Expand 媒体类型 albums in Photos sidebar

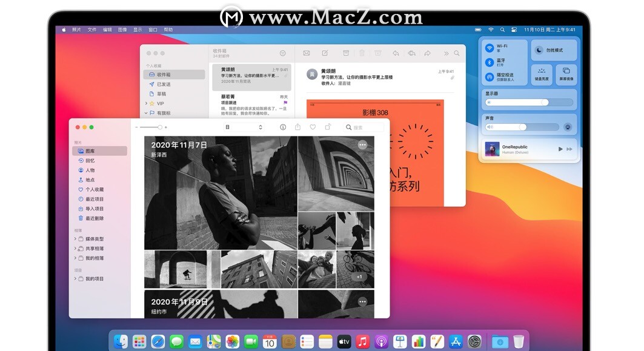75,239
